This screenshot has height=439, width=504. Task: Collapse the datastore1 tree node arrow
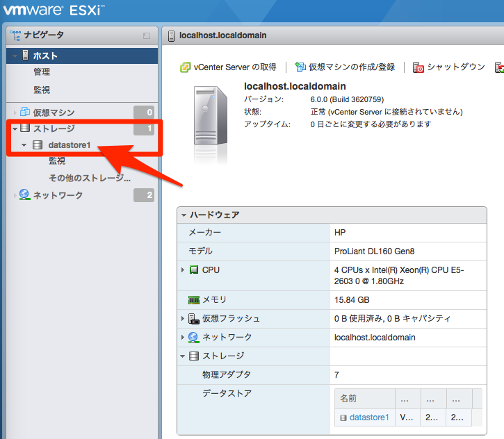coord(24,145)
